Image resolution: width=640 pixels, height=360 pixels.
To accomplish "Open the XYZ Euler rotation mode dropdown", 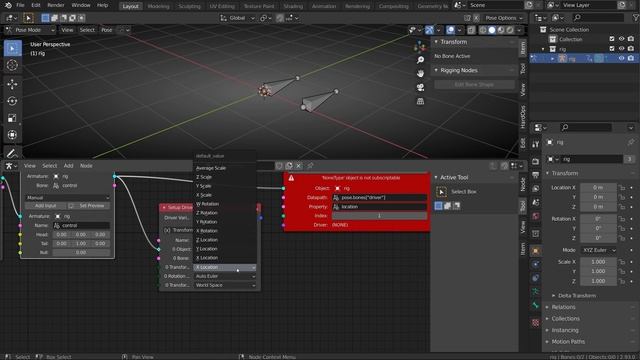I will coord(598,250).
